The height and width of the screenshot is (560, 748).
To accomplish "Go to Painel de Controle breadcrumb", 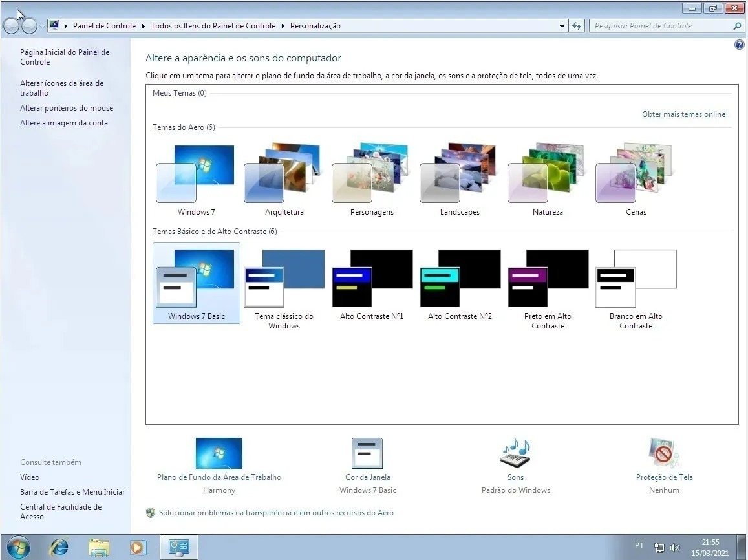I will click(x=104, y=26).
